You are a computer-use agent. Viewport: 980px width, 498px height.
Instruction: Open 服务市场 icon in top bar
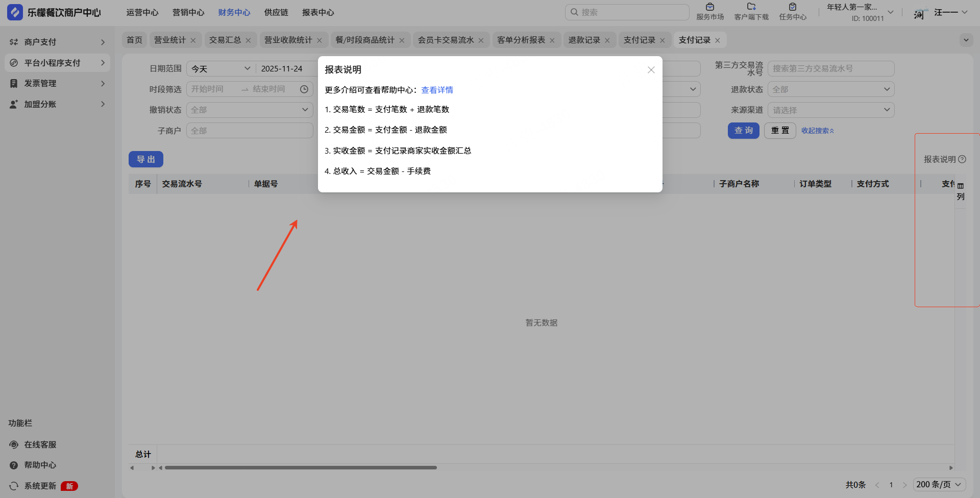[710, 7]
